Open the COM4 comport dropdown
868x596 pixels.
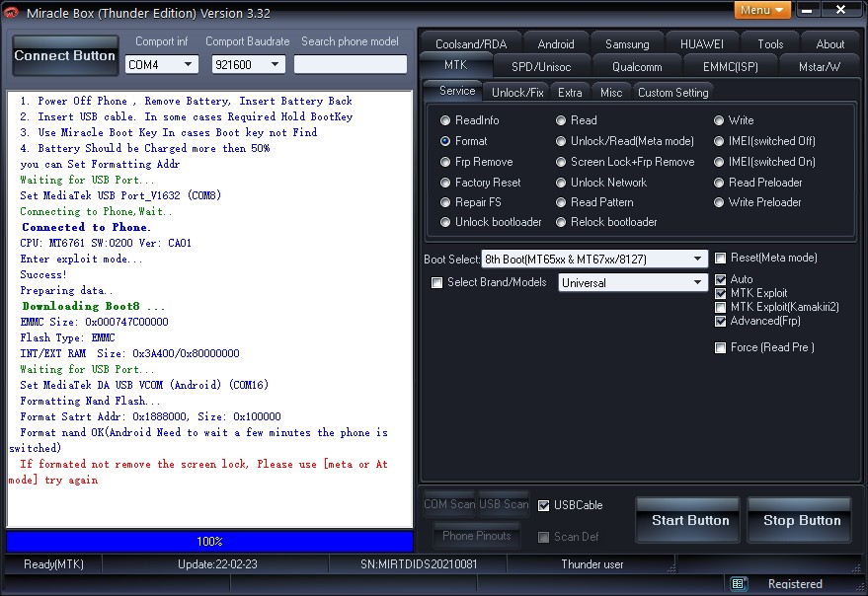[x=161, y=65]
